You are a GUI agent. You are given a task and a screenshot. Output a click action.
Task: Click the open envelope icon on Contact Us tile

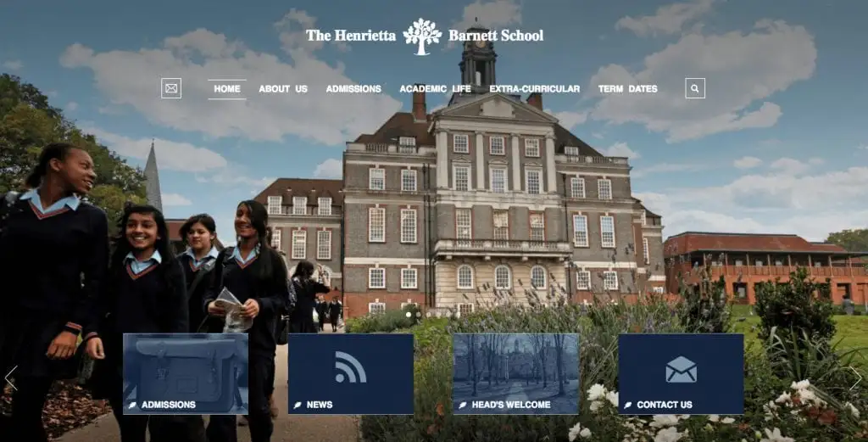[681, 369]
